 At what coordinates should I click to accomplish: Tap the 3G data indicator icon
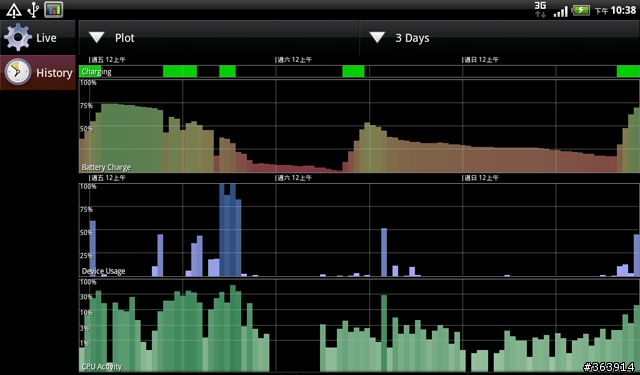[540, 9]
